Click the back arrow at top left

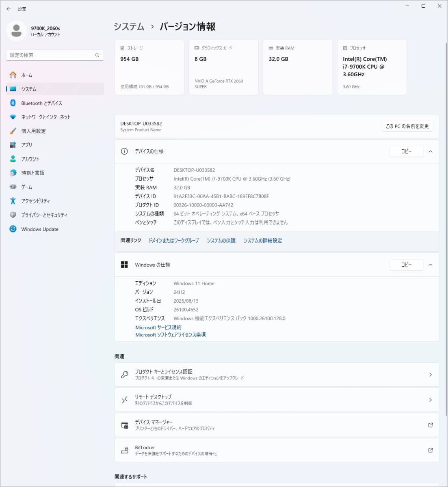(9, 8)
